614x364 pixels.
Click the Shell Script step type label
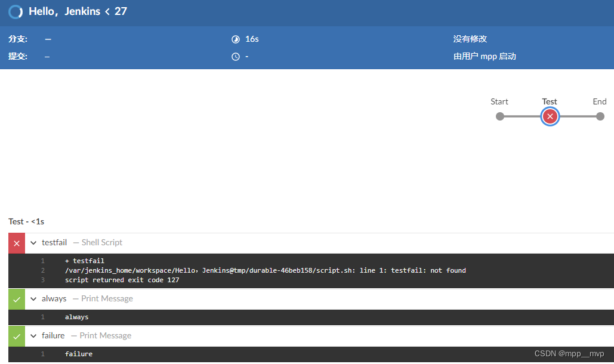tap(102, 243)
